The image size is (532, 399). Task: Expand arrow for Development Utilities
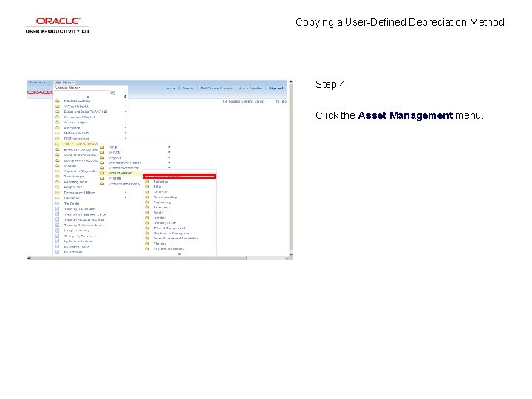[x=125, y=193]
